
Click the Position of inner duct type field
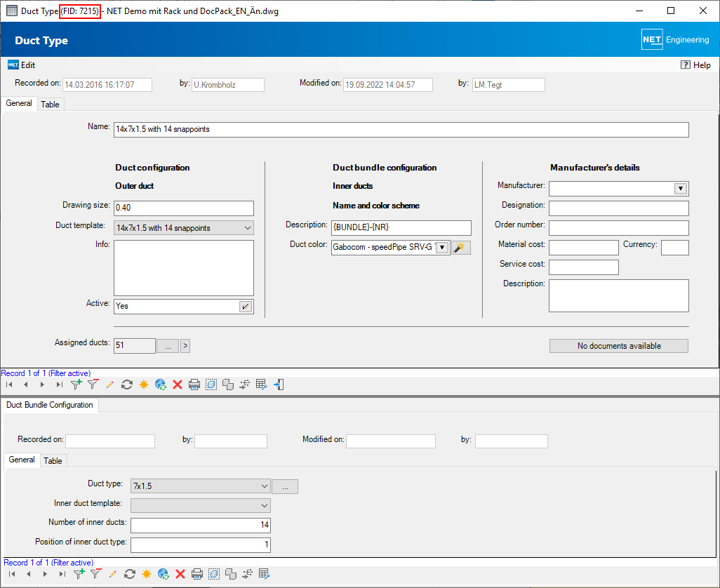coord(201,545)
